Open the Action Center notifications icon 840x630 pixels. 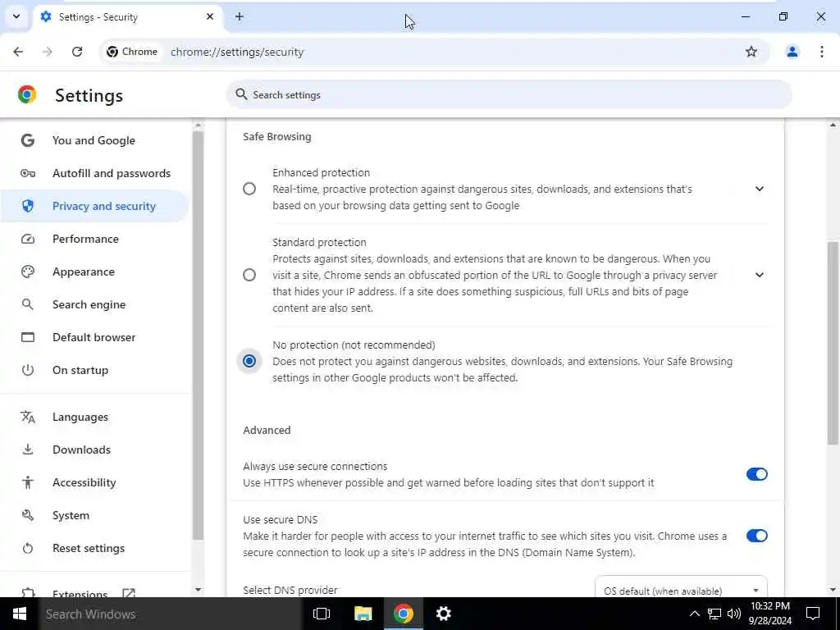tap(813, 614)
